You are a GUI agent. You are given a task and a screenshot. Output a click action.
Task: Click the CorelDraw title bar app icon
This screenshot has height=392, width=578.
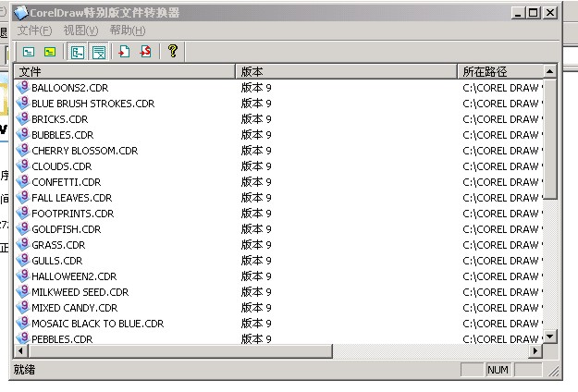20,13
